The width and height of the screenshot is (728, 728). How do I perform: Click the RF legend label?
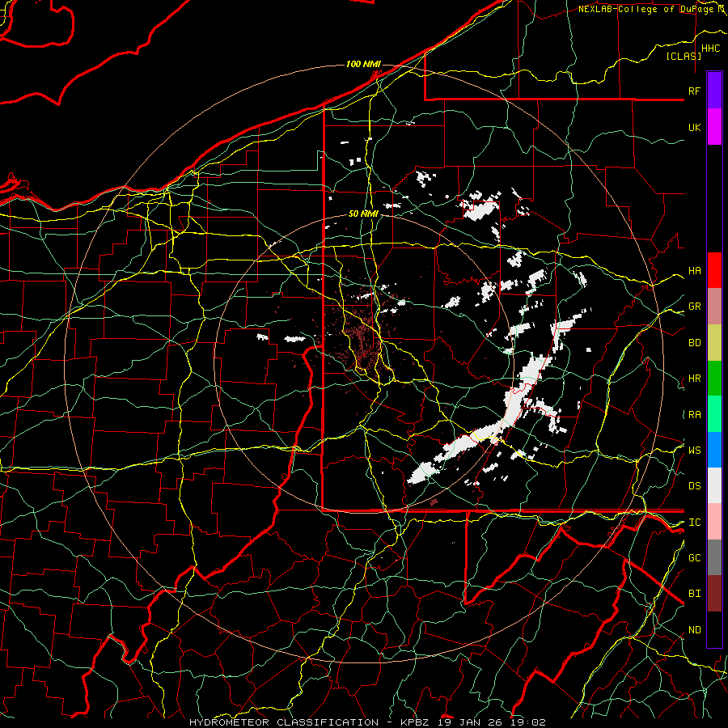(x=694, y=91)
